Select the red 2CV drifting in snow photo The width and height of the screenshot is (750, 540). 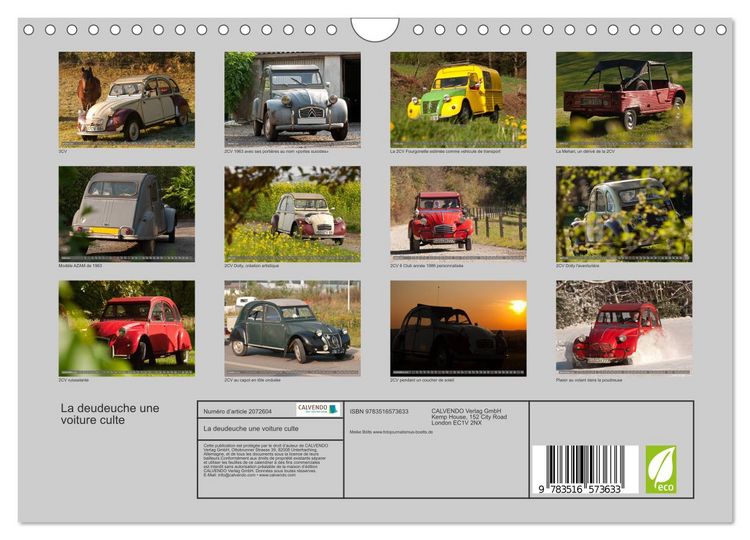pyautogui.click(x=624, y=328)
